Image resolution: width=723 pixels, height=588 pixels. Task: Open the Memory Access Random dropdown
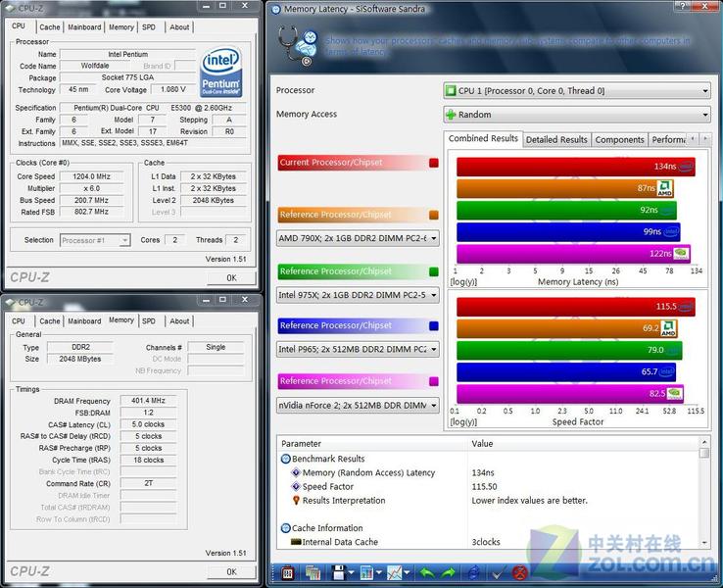[577, 115]
